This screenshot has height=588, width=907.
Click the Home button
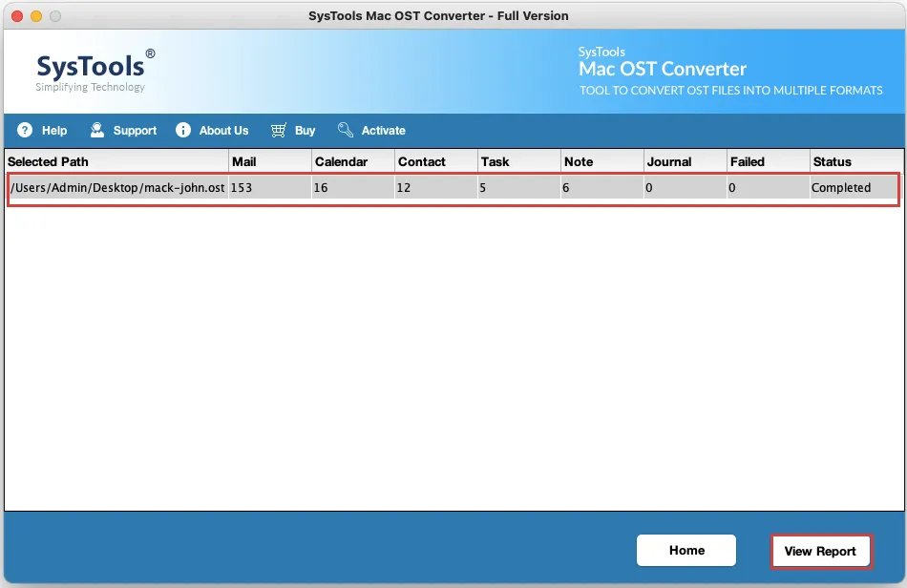pos(686,551)
